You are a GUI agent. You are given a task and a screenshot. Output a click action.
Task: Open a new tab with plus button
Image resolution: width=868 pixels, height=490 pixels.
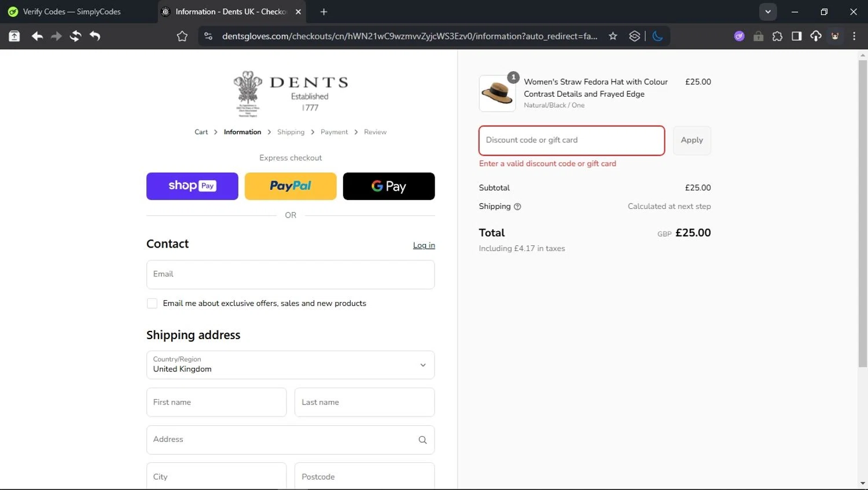click(x=323, y=12)
